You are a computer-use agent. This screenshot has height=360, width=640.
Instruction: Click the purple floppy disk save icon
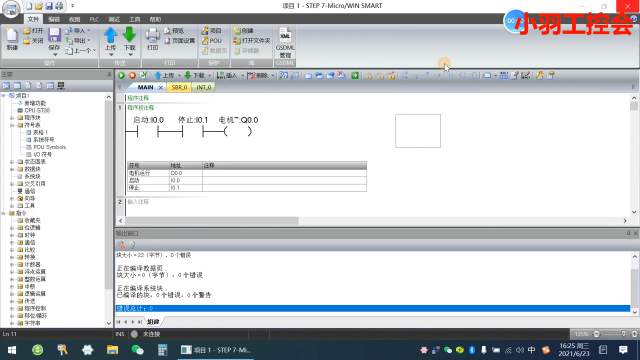[x=54, y=35]
